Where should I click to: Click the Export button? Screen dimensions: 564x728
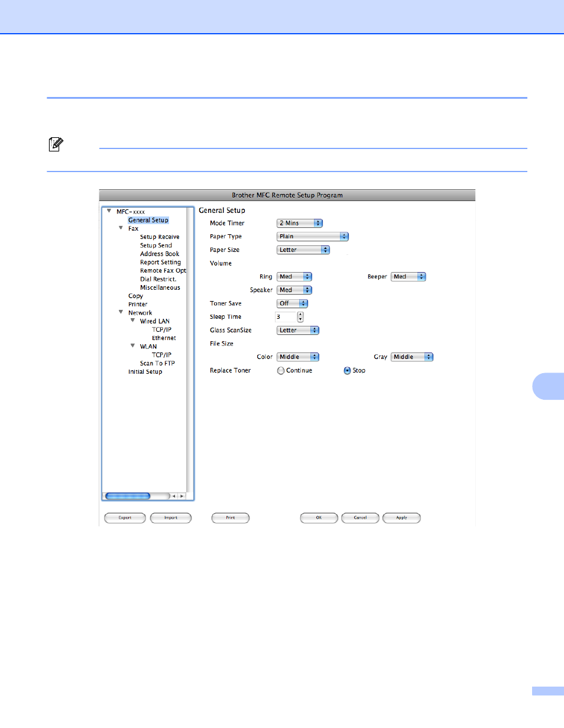point(125,517)
